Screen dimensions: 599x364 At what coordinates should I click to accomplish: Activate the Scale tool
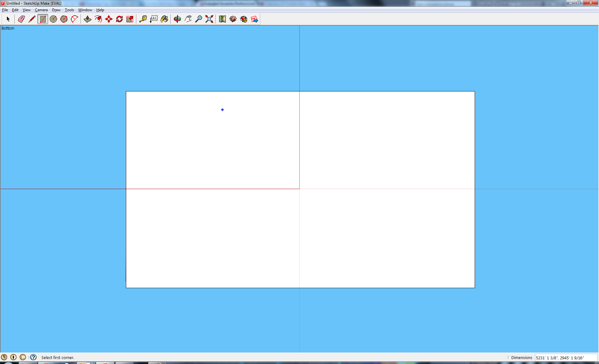coord(130,19)
